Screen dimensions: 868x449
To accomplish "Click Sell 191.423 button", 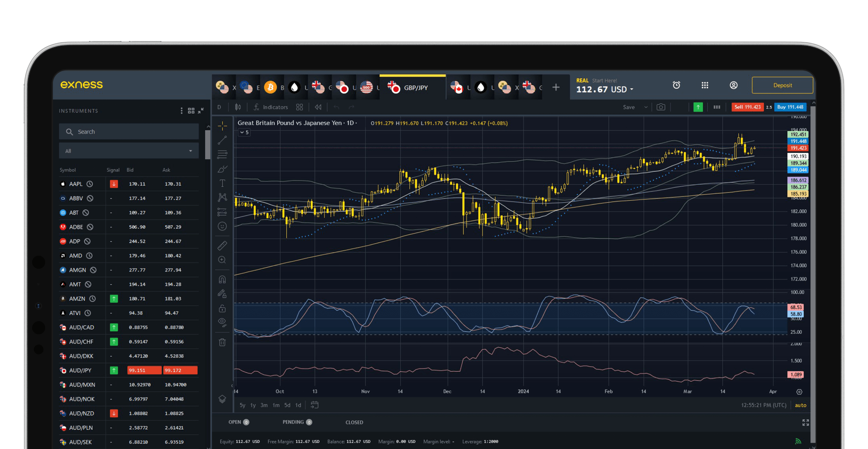I will click(x=747, y=107).
